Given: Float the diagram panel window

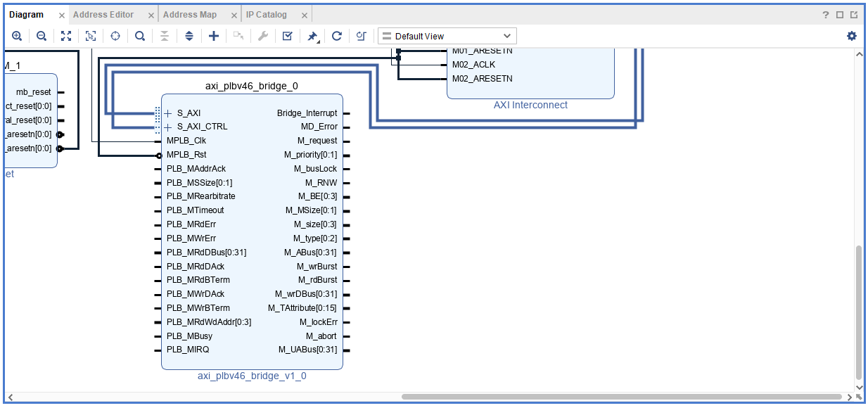Looking at the screenshot, I should (x=854, y=15).
